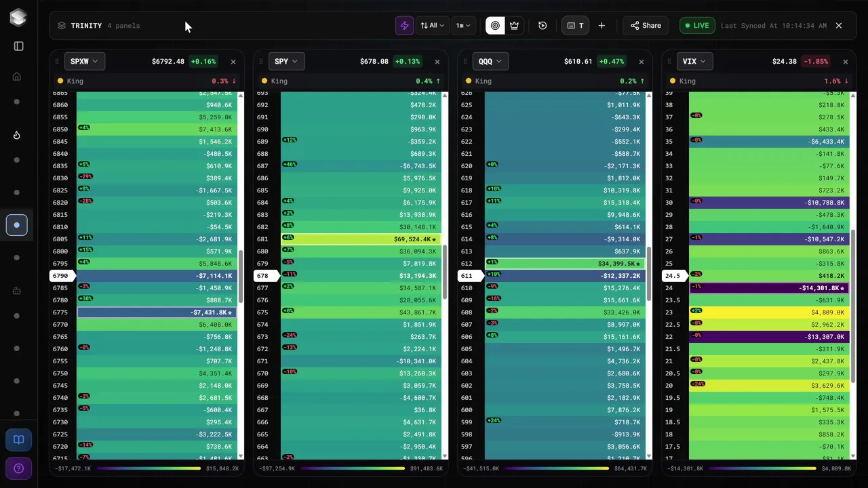The width and height of the screenshot is (868, 488).
Task: Close the SPY panel
Action: click(437, 62)
